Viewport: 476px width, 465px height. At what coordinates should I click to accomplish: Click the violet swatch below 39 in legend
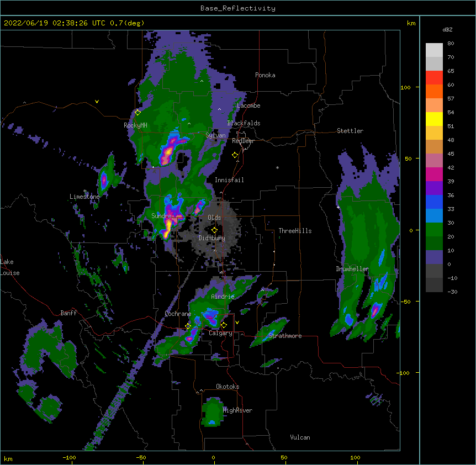click(434, 188)
